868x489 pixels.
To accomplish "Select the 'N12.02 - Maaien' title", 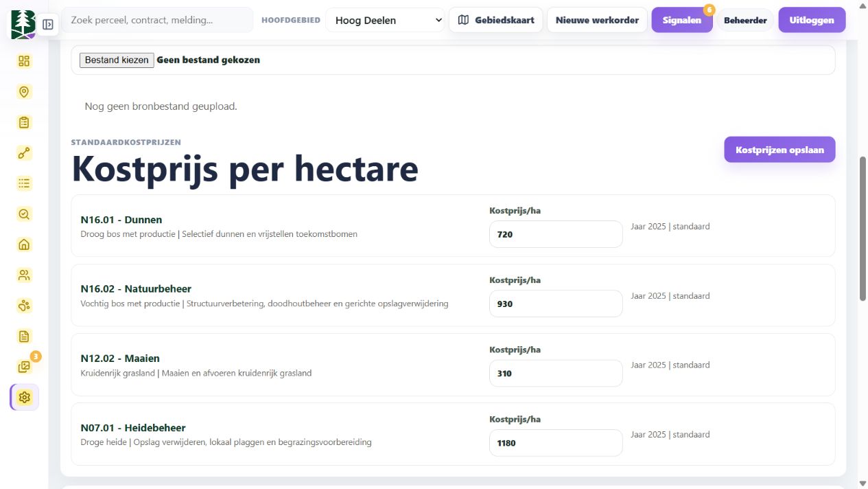I will [120, 359].
